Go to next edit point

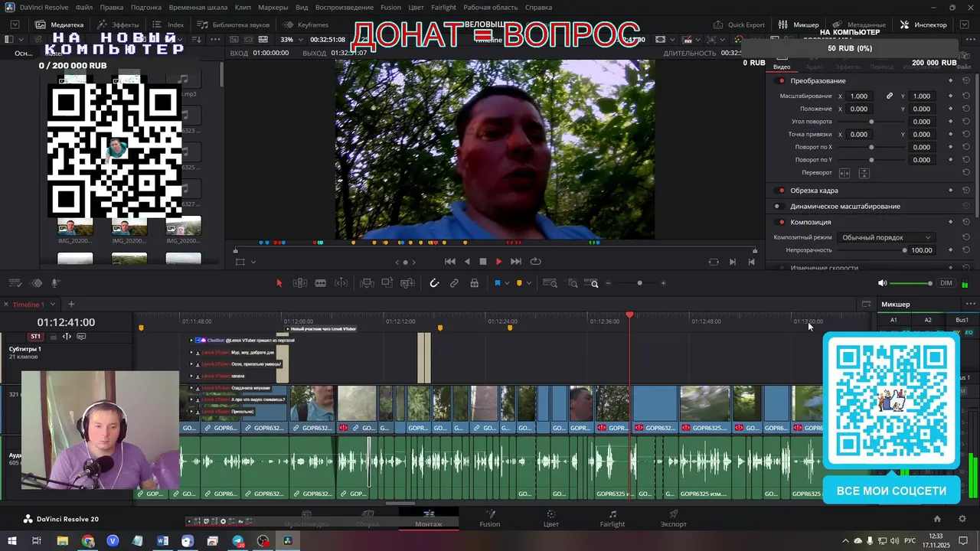click(733, 262)
